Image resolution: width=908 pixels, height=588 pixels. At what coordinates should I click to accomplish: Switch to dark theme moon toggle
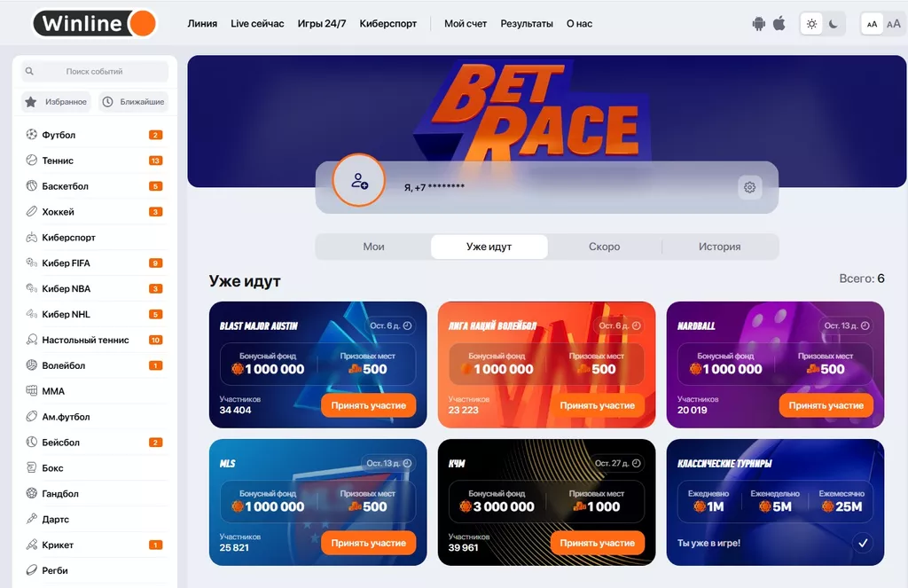pyautogui.click(x=834, y=24)
